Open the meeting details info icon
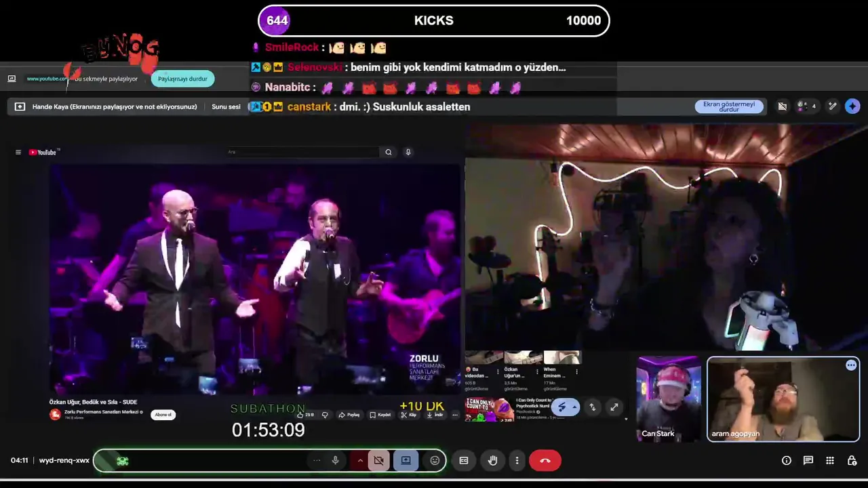868x488 pixels. click(x=787, y=461)
